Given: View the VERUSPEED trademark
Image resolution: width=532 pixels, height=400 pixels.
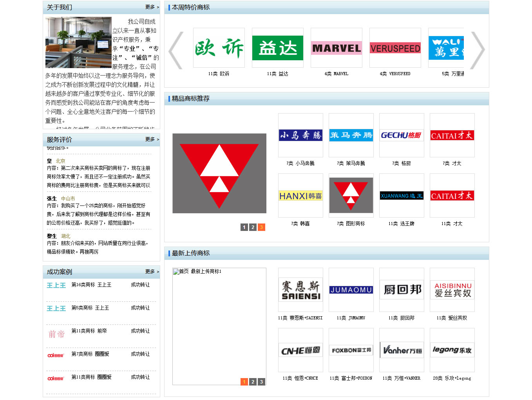Looking at the screenshot, I should [x=395, y=48].
